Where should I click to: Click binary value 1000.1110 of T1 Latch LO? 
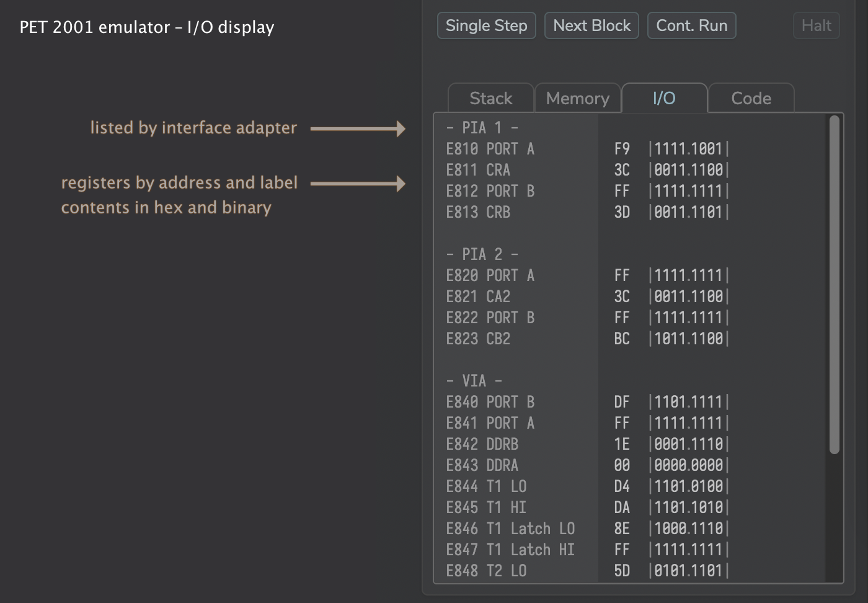coord(689,529)
